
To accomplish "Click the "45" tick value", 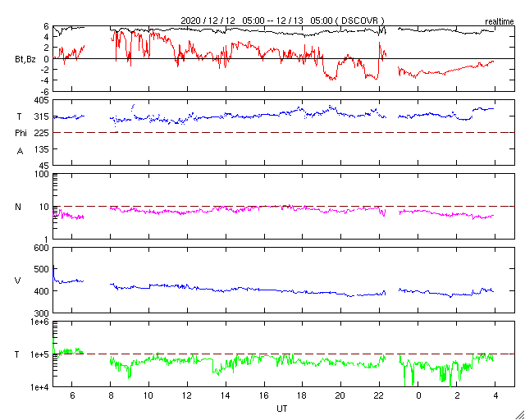I will (x=43, y=166).
